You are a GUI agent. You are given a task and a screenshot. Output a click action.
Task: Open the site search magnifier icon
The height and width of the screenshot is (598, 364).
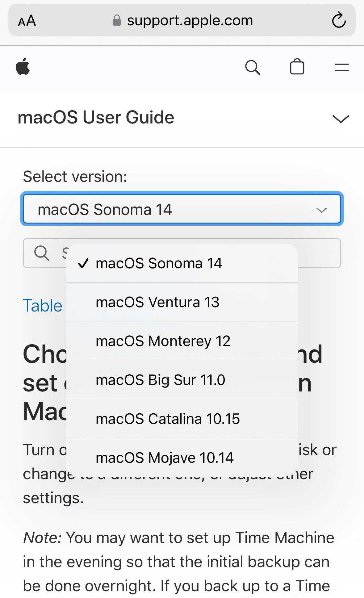click(252, 67)
